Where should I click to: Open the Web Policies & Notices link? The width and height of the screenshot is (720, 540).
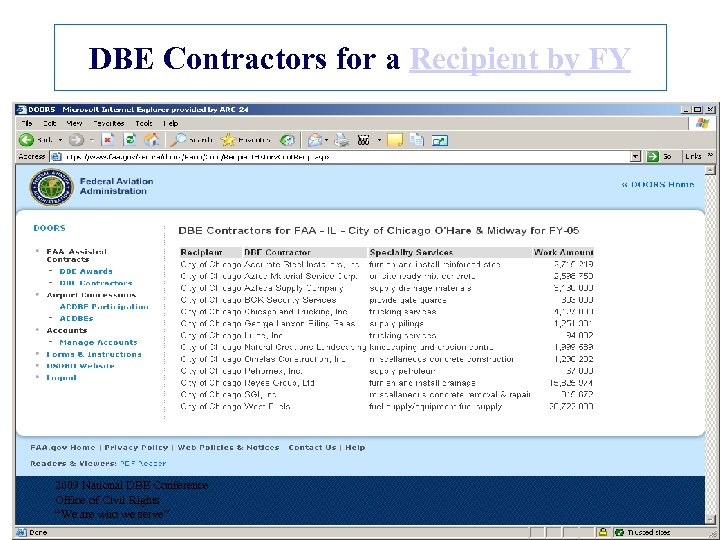click(x=228, y=447)
